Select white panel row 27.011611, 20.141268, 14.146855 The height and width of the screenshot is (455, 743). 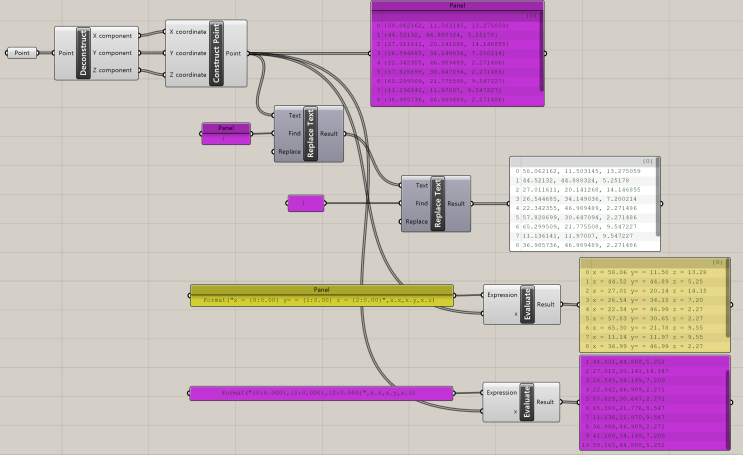click(x=583, y=190)
